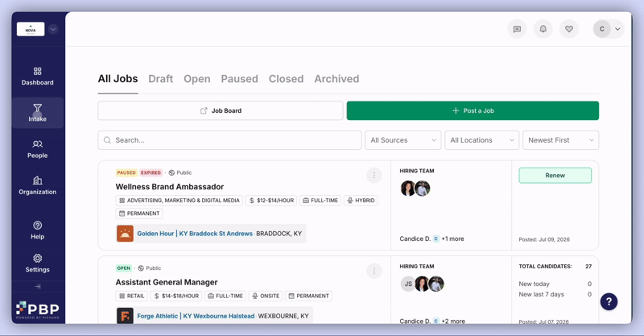Focus the job Search field

229,140
